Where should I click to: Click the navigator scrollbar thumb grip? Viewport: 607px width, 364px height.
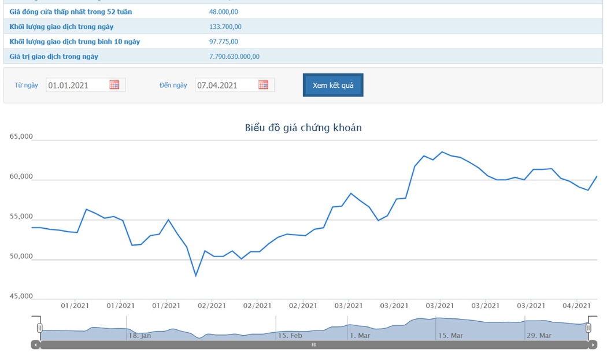[x=314, y=345]
